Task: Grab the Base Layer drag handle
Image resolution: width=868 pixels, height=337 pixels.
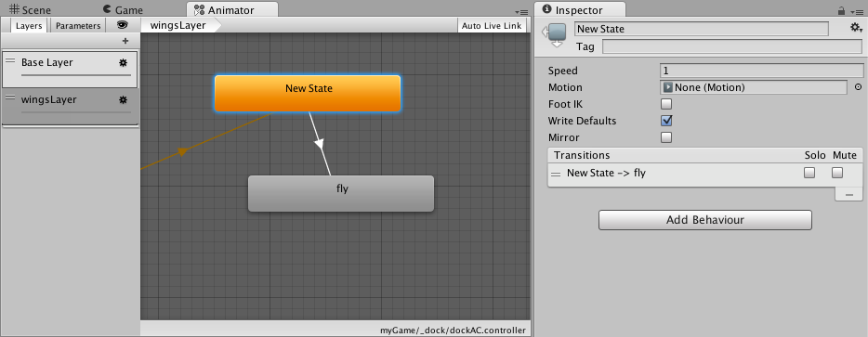Action: (10, 62)
